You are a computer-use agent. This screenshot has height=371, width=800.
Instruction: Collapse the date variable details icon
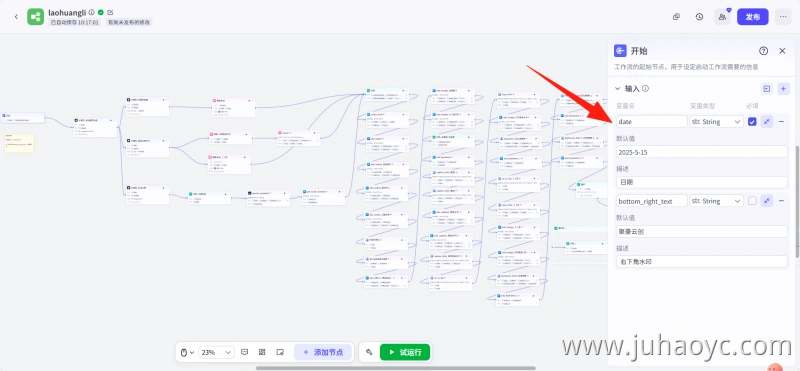767,121
